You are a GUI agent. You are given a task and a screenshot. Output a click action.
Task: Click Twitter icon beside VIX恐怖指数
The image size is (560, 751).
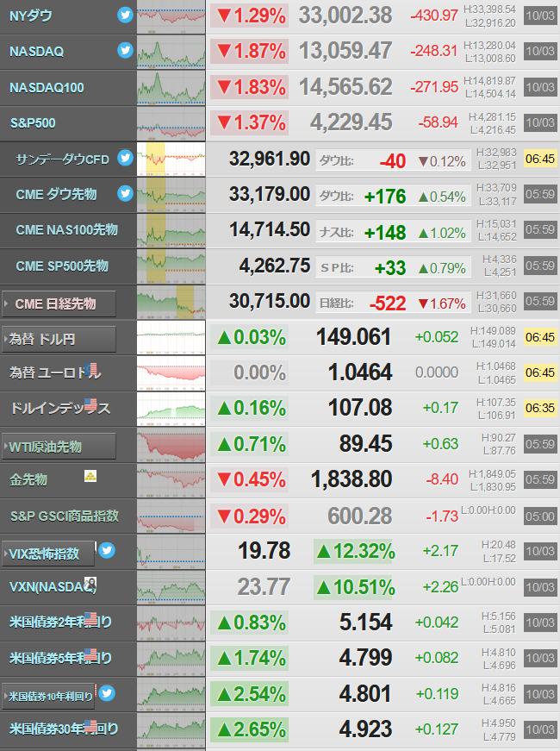pyautogui.click(x=107, y=550)
